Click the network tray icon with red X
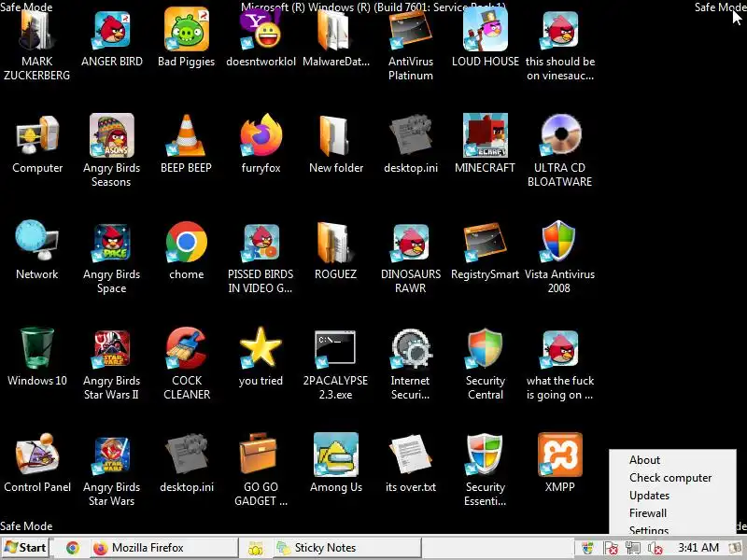The width and height of the screenshot is (747, 560). coord(633,549)
